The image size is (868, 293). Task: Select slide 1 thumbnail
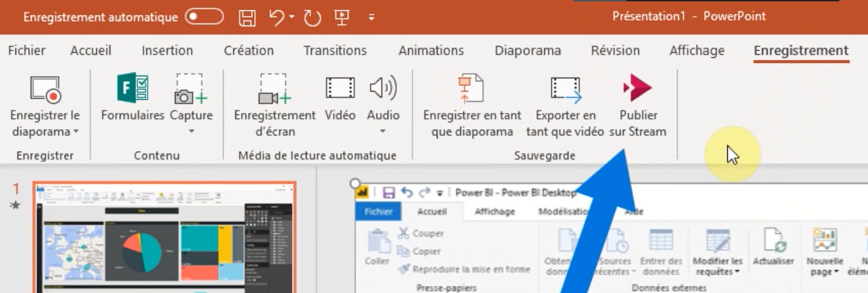point(165,237)
